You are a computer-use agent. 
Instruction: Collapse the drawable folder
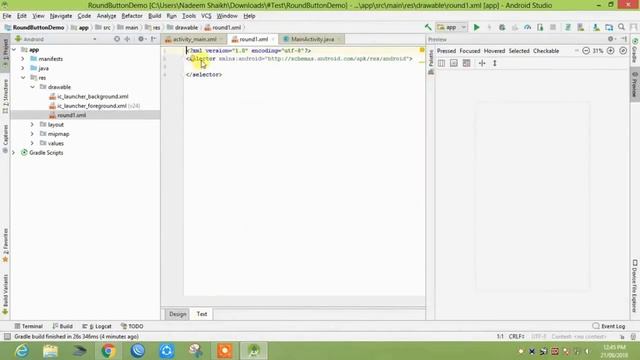32,87
